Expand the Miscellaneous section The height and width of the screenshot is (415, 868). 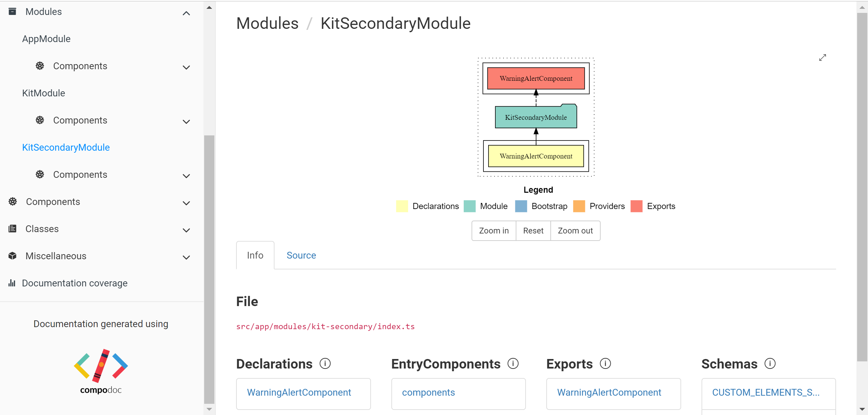click(186, 257)
